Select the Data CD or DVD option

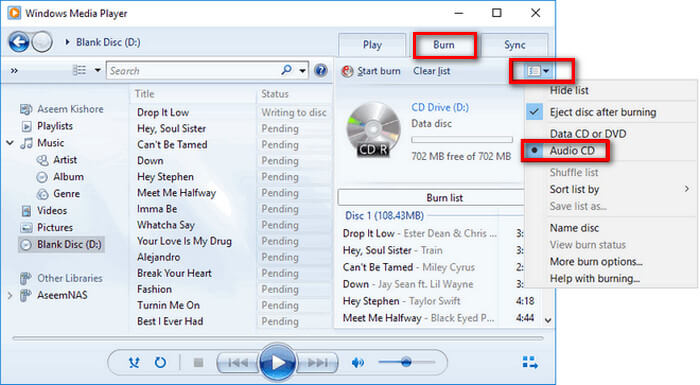(x=588, y=134)
